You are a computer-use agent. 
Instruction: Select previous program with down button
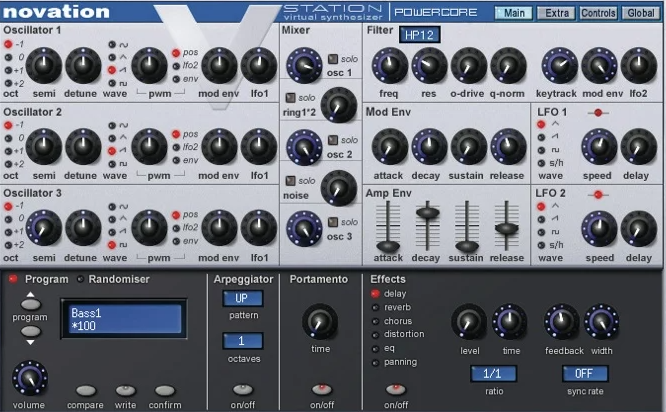[31, 331]
